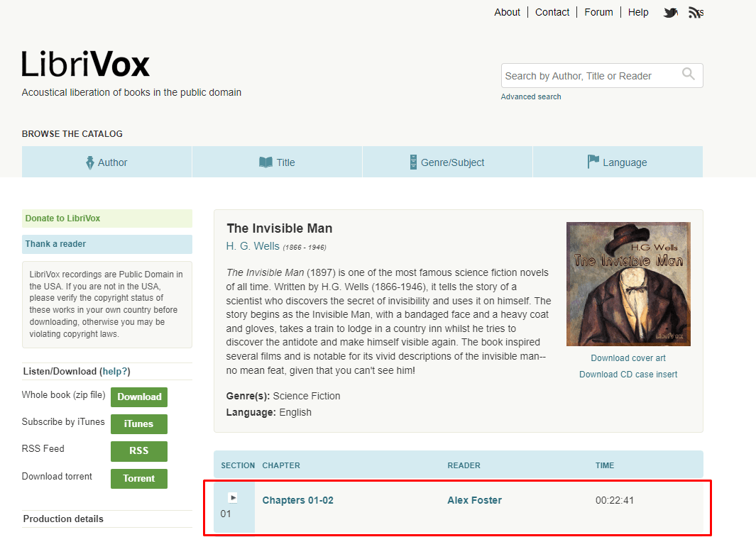Screen dimensions: 756x537
Task: Click Download CD case insert
Action: click(x=628, y=375)
